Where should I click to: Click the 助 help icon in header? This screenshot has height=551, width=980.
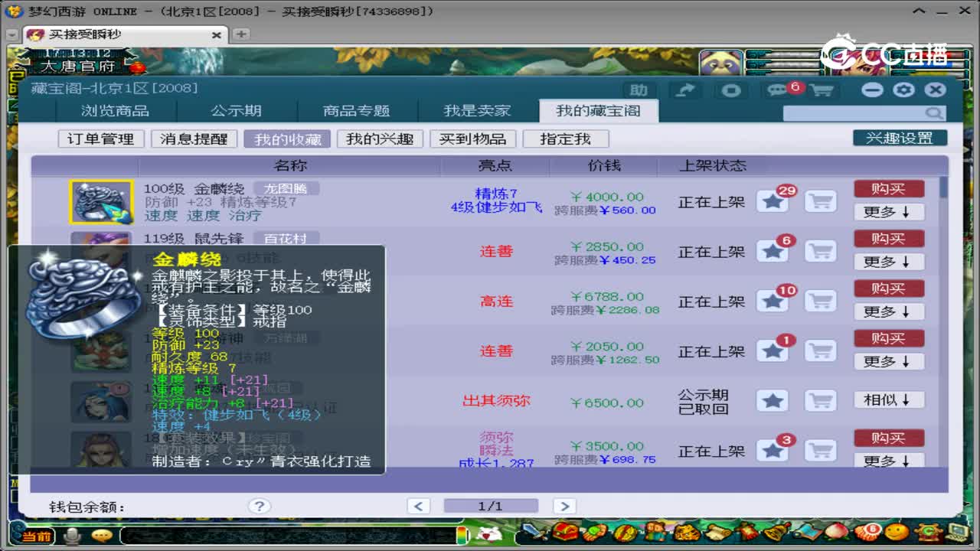tap(639, 90)
